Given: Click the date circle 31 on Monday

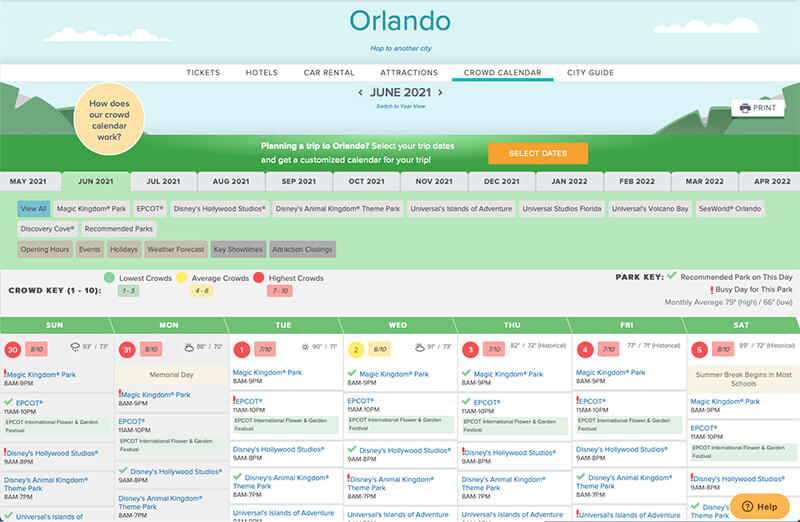Looking at the screenshot, I should click(x=127, y=350).
